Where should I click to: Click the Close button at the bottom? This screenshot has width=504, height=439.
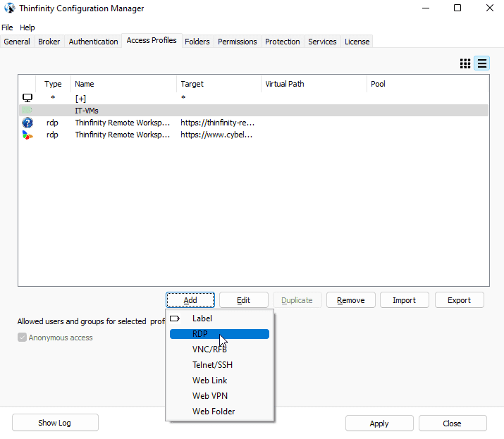(453, 423)
